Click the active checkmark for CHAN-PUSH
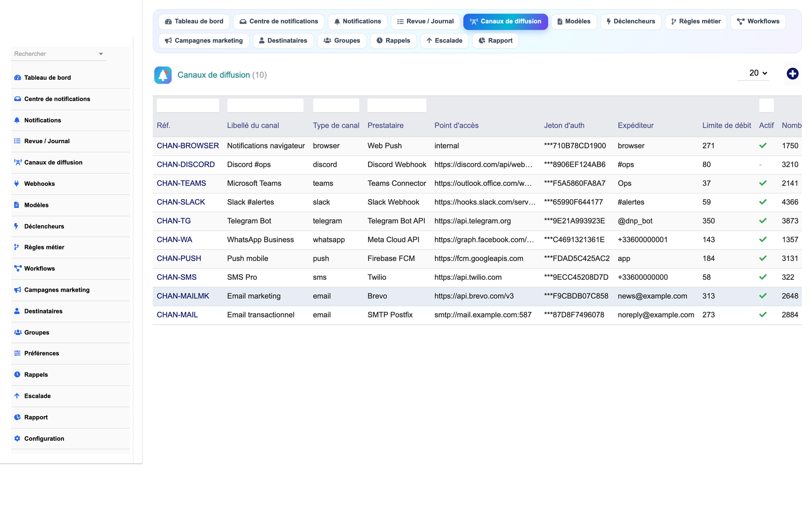The width and height of the screenshot is (812, 528). click(763, 258)
